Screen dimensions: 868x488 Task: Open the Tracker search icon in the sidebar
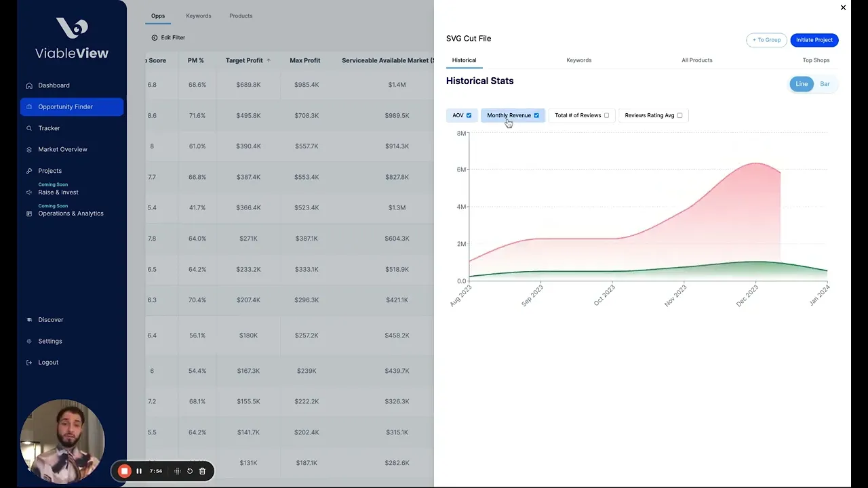[29, 128]
